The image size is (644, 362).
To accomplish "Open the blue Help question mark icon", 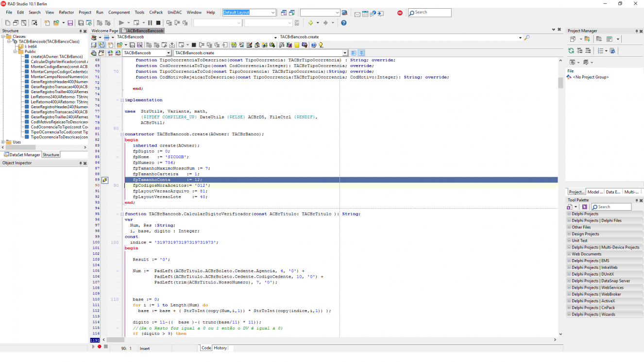I will 344,23.
